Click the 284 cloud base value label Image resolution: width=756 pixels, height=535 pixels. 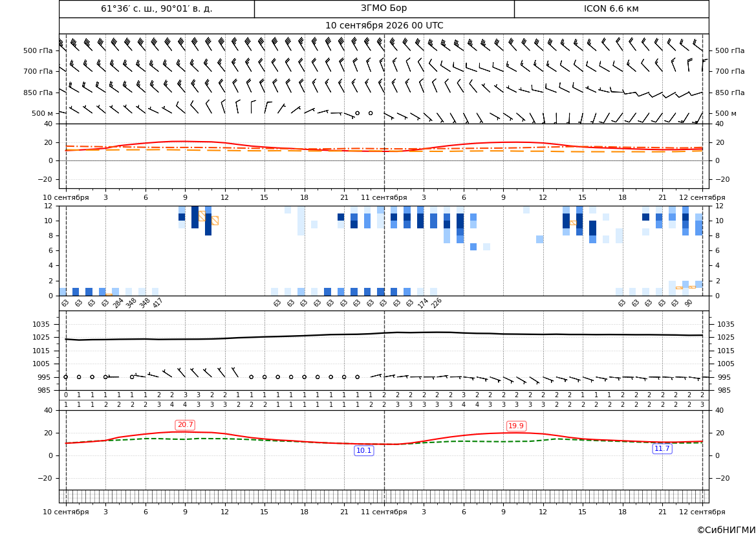(x=118, y=303)
